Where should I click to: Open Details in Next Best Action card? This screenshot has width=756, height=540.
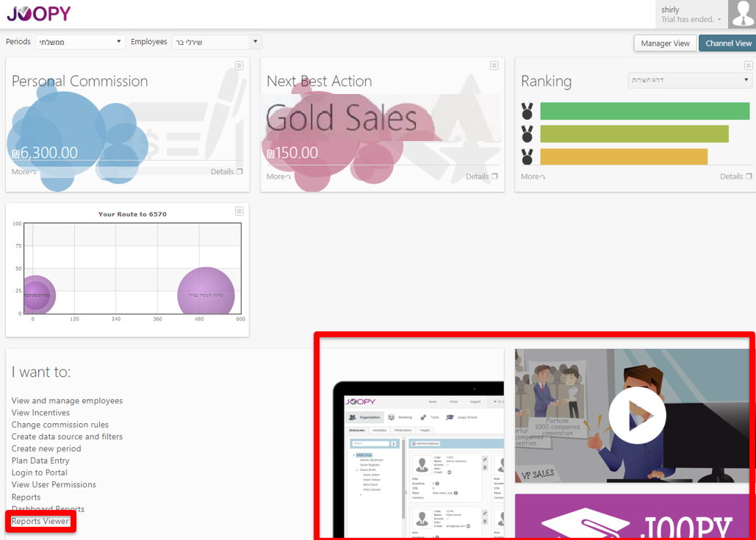481,176
